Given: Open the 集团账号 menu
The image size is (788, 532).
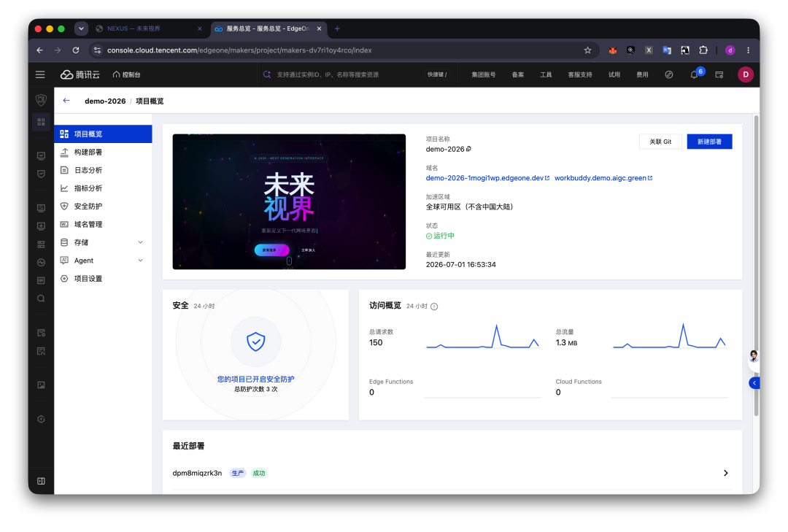Looking at the screenshot, I should pos(484,74).
